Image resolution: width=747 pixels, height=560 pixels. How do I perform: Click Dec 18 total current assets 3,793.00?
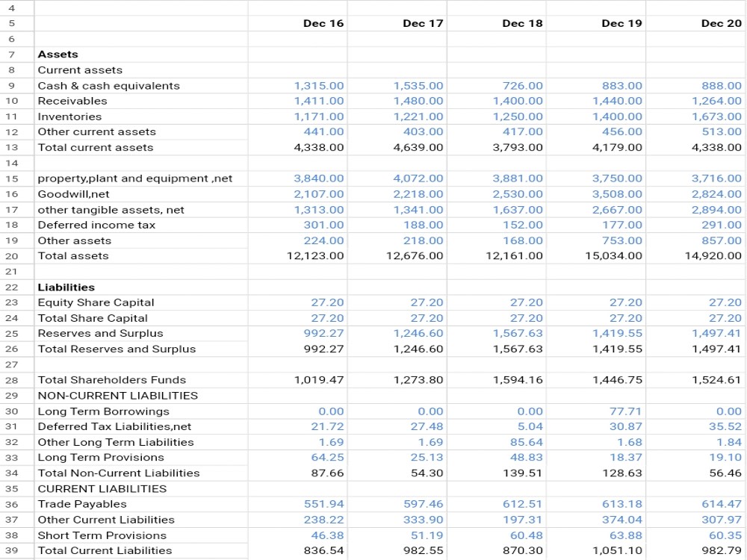click(518, 148)
